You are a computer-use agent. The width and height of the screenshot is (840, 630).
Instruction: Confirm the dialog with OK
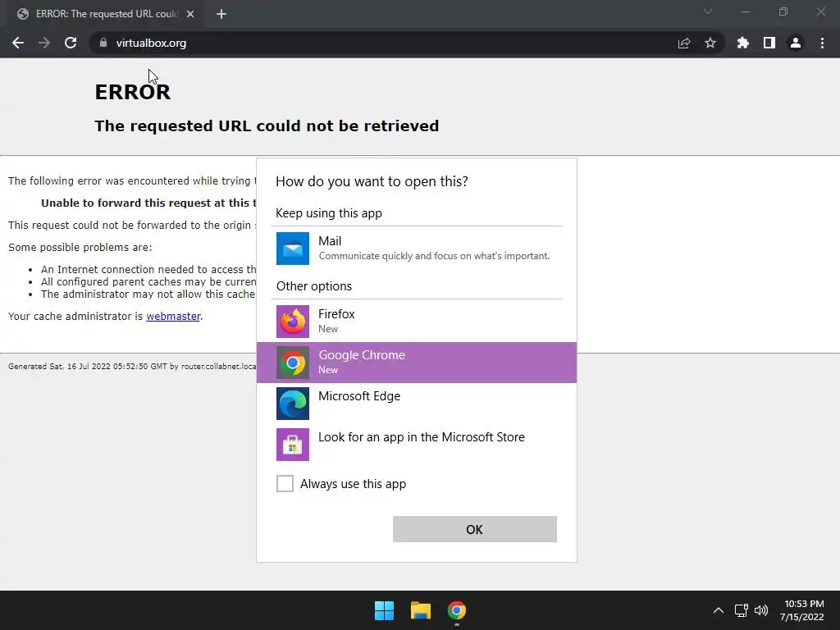(x=475, y=529)
